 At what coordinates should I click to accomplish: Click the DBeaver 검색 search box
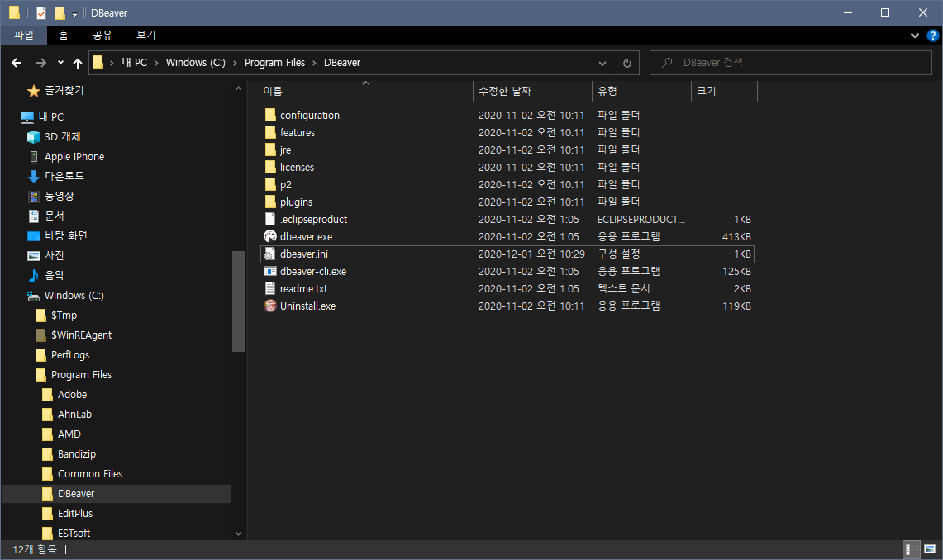791,63
